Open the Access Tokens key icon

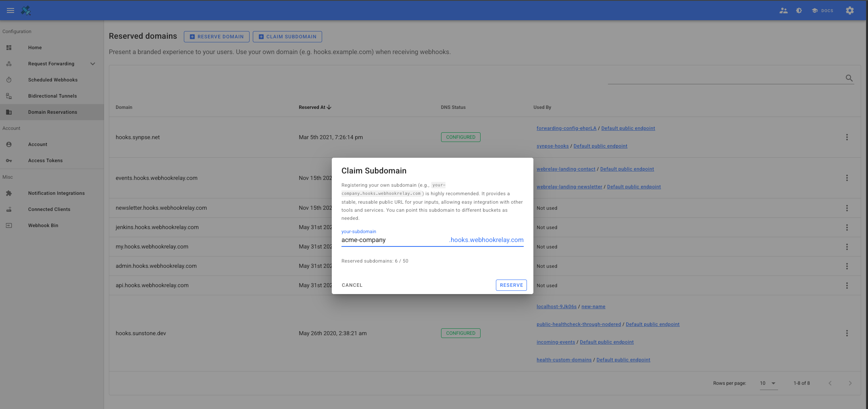point(9,160)
